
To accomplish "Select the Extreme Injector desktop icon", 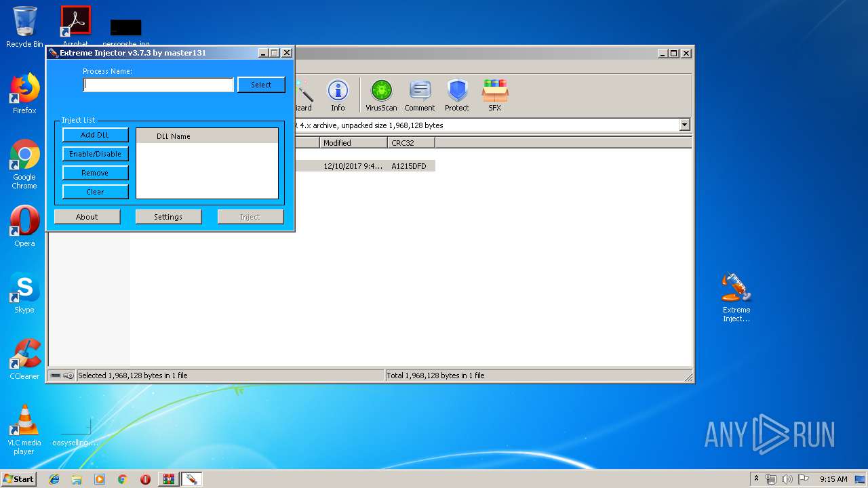I will [x=736, y=297].
